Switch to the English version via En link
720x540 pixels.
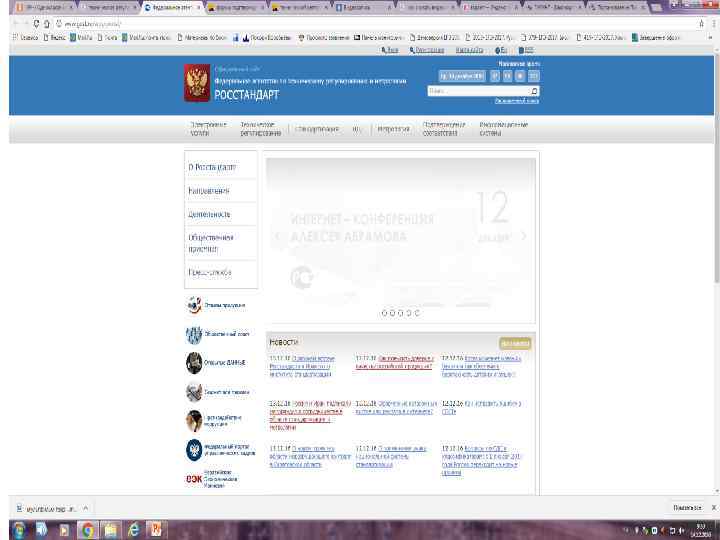point(501,50)
